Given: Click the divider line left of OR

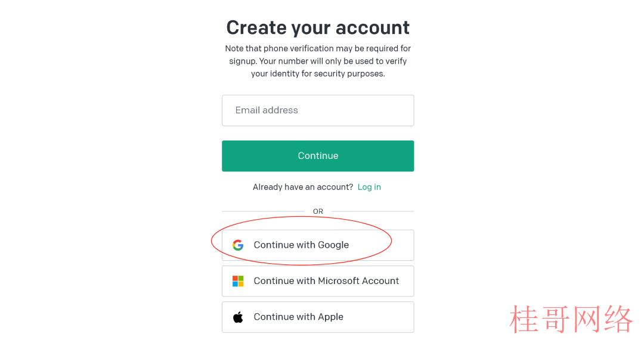Looking at the screenshot, I should tap(264, 211).
